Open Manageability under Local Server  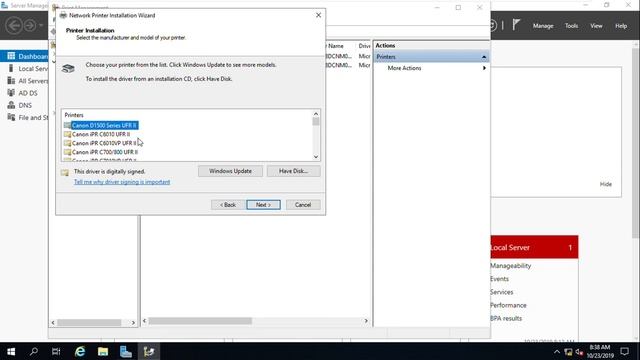click(x=510, y=266)
